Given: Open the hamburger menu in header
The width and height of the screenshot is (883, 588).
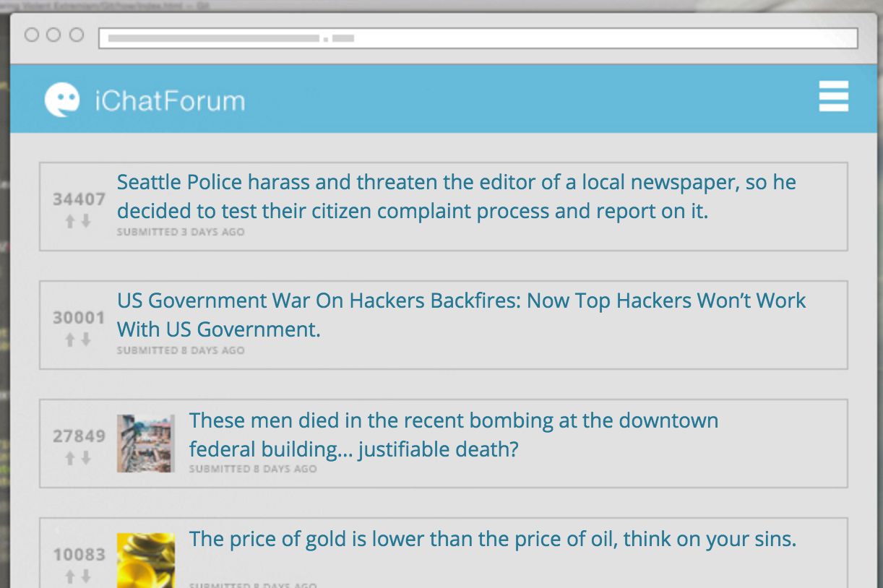Looking at the screenshot, I should click(833, 96).
